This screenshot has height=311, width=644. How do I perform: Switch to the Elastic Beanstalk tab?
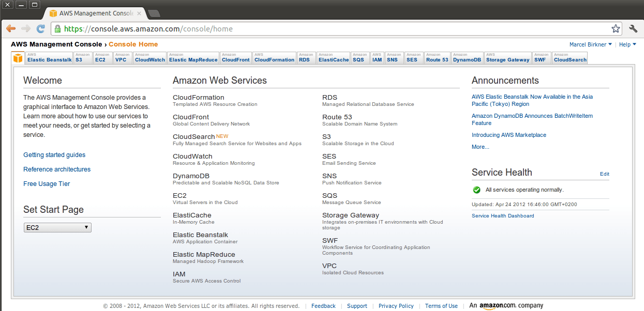[49, 58]
